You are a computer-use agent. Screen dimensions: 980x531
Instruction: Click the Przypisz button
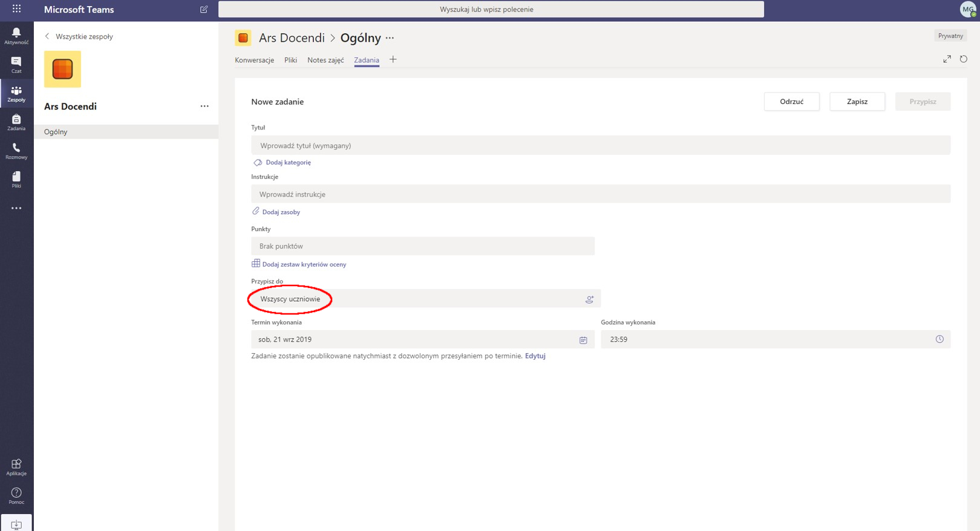coord(923,102)
